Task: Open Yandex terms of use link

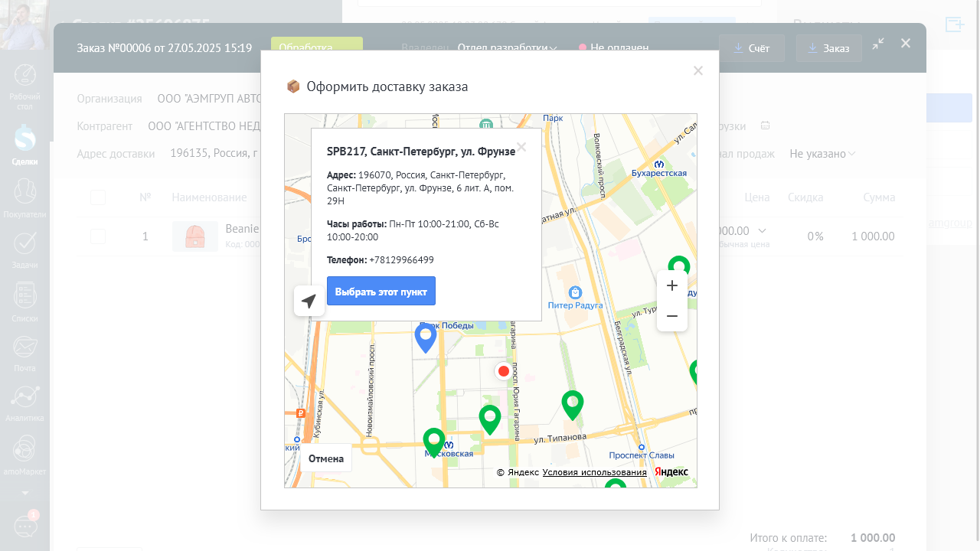Action: point(595,472)
